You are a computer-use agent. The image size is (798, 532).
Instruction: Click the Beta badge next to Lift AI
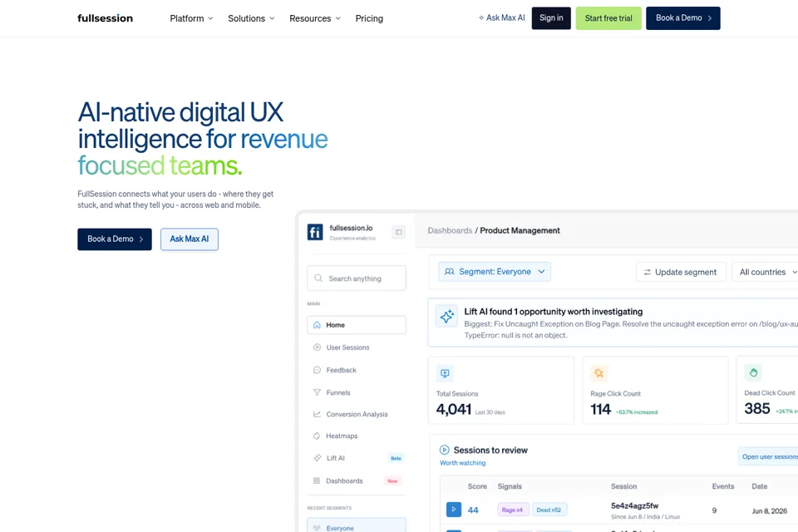(x=396, y=458)
